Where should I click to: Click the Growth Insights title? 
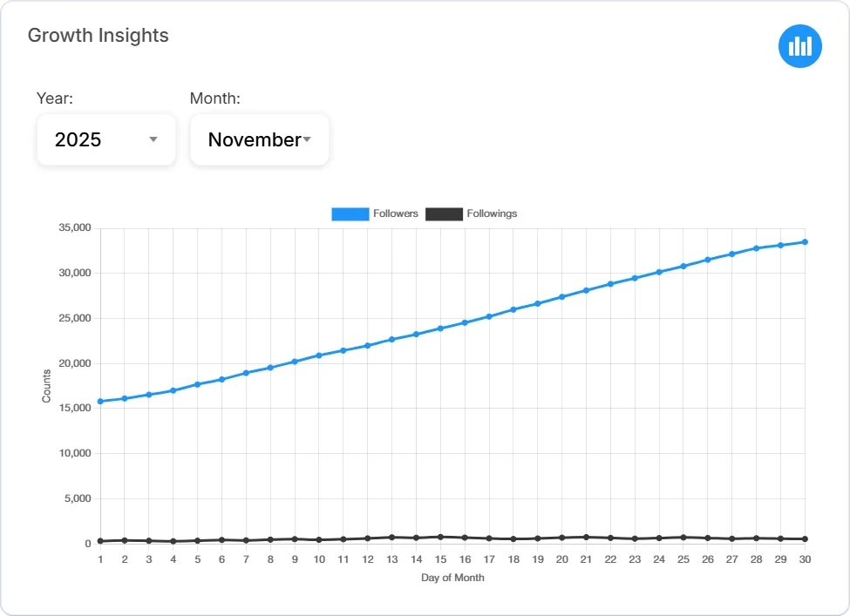(98, 36)
